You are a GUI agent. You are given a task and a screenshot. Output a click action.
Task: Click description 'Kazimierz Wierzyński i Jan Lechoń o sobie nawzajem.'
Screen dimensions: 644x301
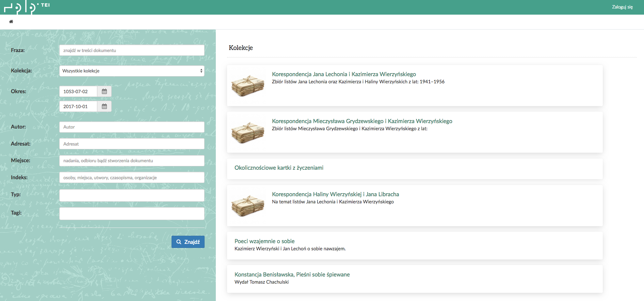click(290, 249)
